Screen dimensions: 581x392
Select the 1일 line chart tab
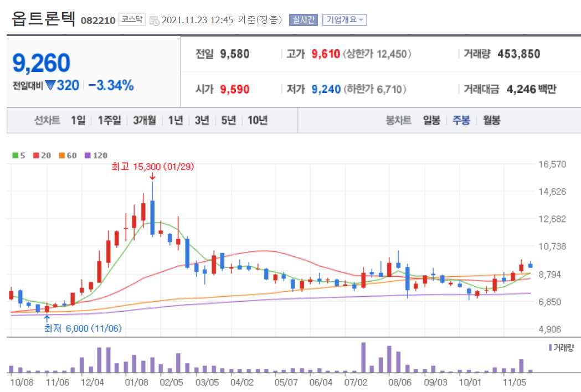[x=78, y=120]
